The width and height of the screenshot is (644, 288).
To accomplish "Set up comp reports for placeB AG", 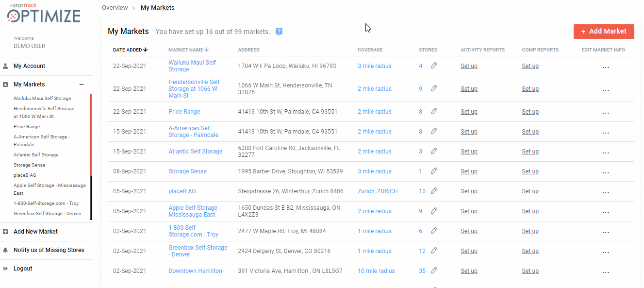I will [x=530, y=191].
